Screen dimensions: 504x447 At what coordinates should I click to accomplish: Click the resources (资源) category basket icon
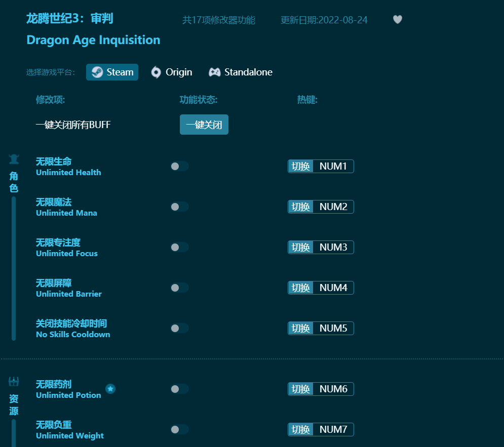(14, 382)
